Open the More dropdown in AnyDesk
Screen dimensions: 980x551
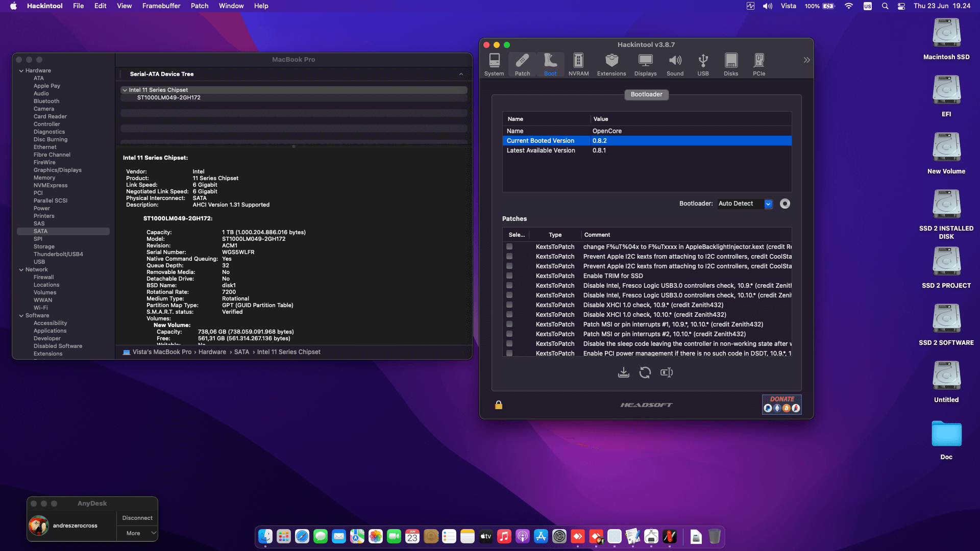[x=137, y=533]
